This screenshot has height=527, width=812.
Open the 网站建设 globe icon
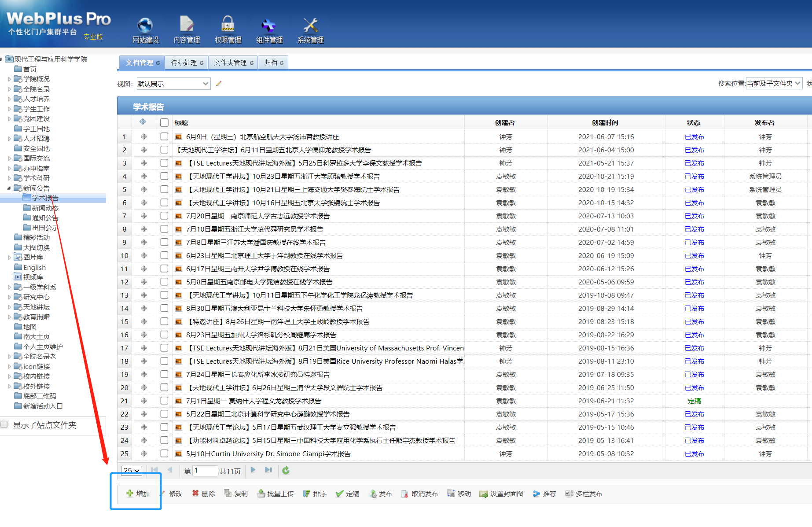(x=145, y=26)
